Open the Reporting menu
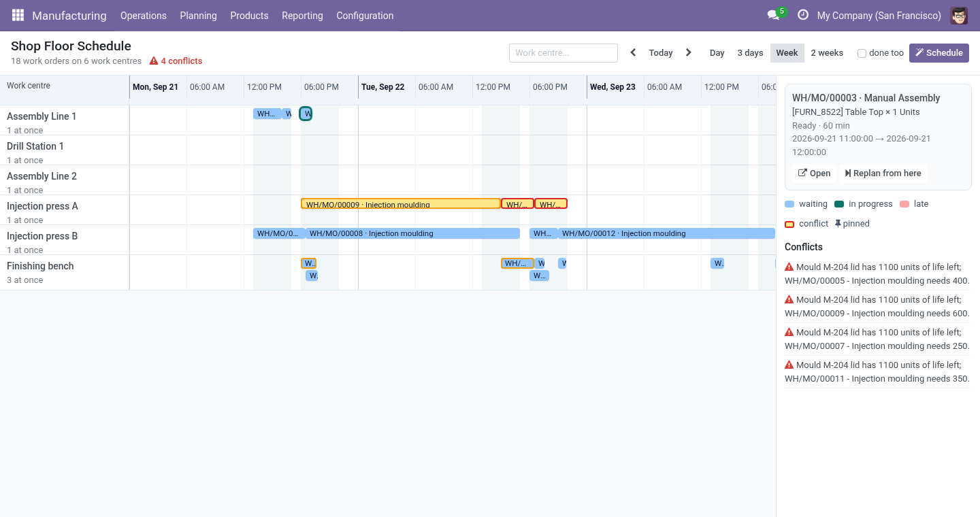This screenshot has height=517, width=980. point(302,15)
